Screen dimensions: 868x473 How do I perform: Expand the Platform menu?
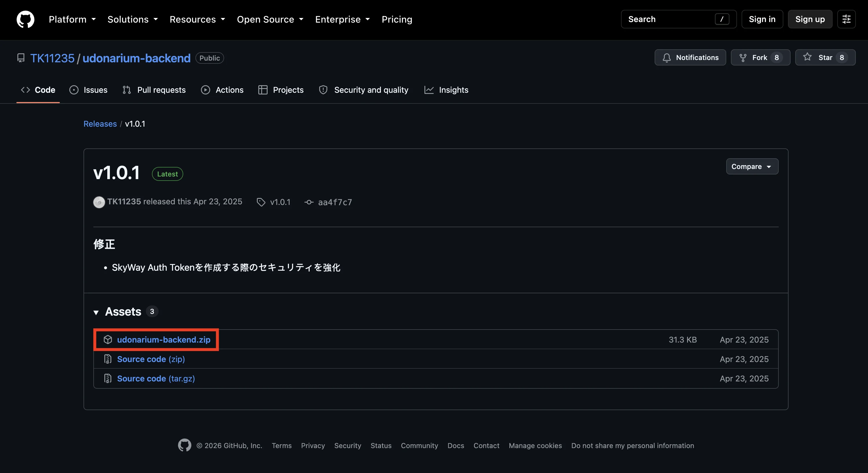(x=72, y=19)
